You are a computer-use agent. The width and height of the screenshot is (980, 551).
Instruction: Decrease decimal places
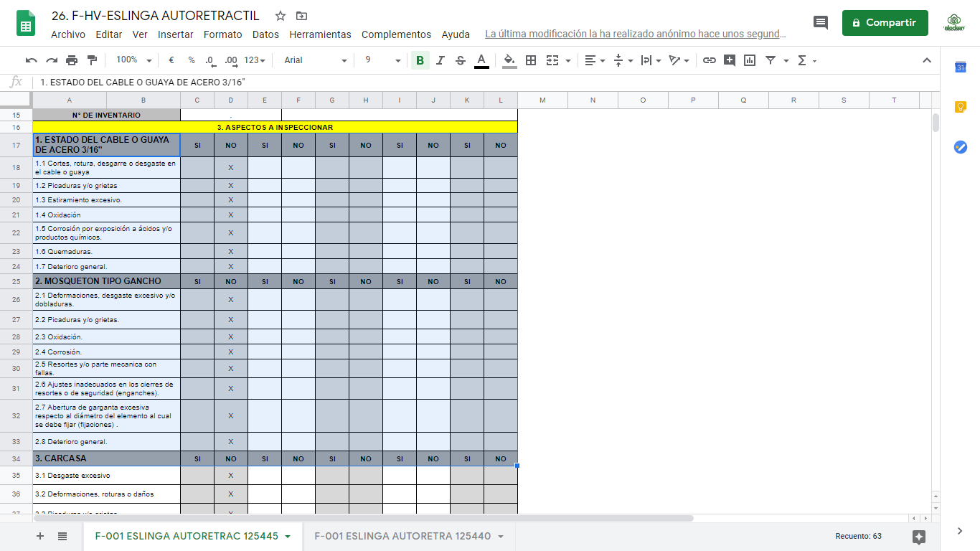[209, 60]
